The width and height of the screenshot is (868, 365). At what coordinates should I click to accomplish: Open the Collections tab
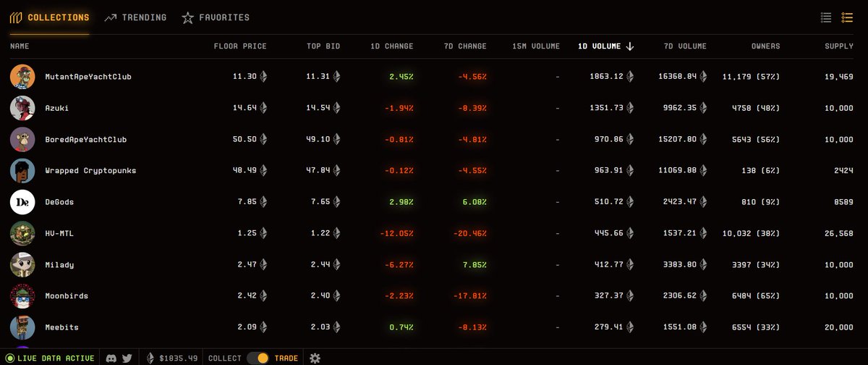[49, 17]
